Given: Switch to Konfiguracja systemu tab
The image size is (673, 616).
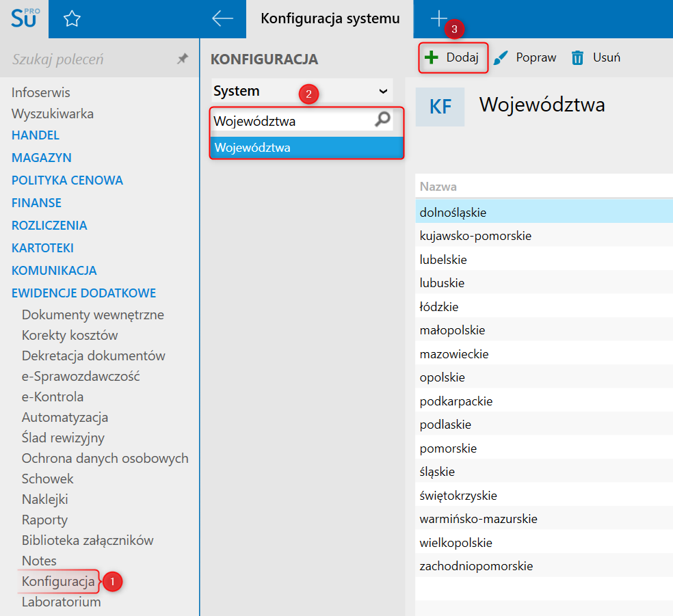Looking at the screenshot, I should [x=330, y=19].
